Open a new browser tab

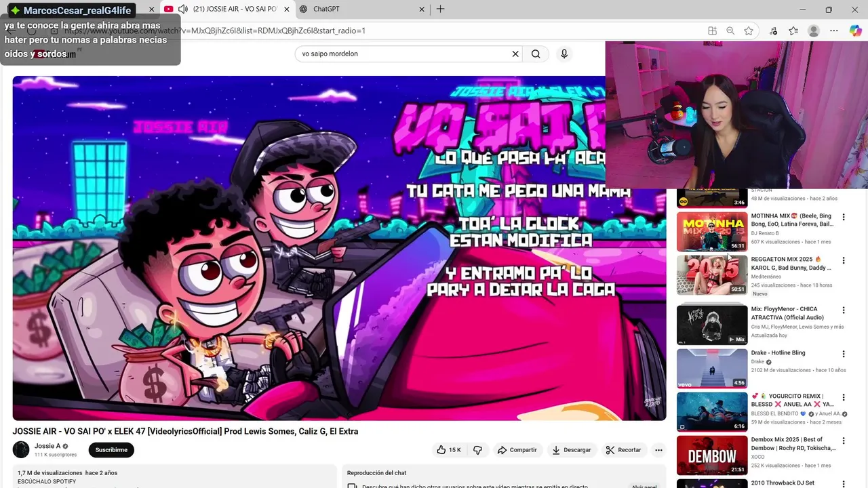click(x=441, y=9)
